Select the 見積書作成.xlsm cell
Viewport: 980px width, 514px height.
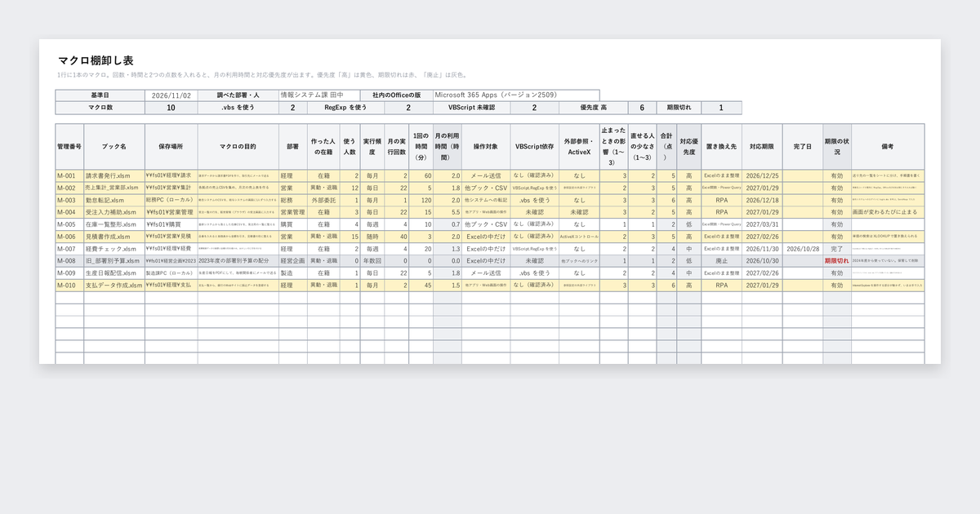[x=114, y=237]
